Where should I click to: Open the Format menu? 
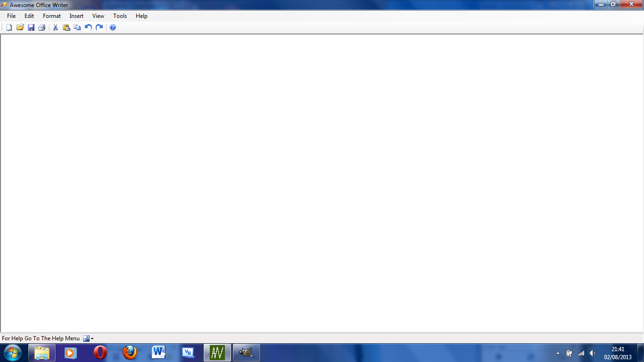(51, 16)
